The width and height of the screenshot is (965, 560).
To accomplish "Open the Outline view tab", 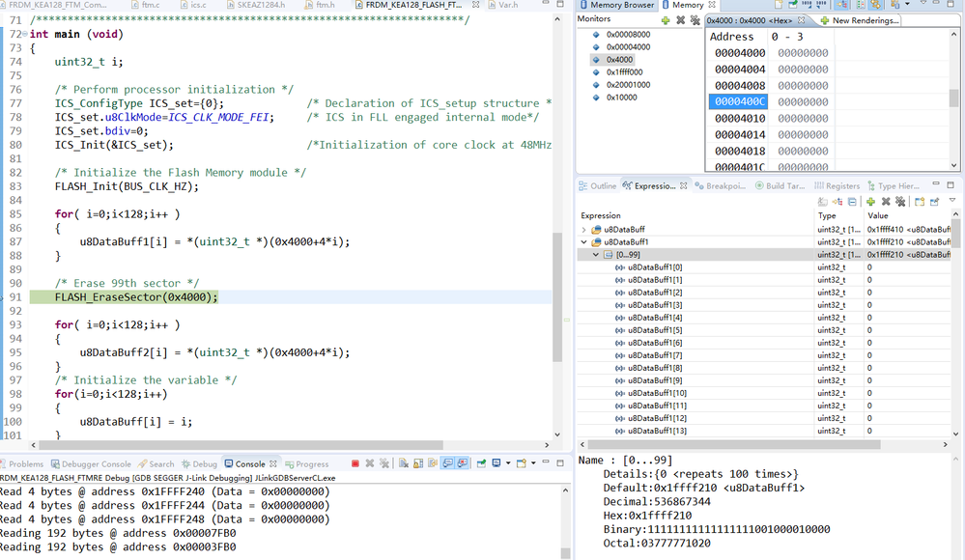I will (x=598, y=185).
